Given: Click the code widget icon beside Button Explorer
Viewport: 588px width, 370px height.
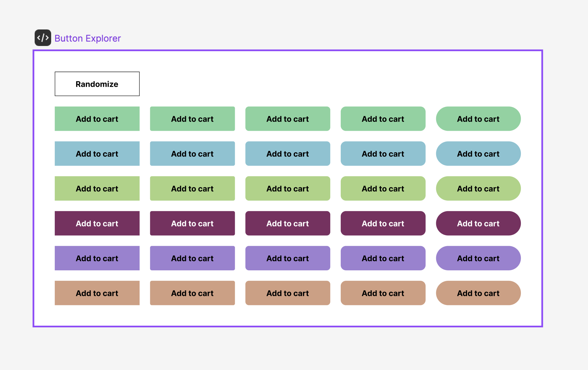Looking at the screenshot, I should click(x=43, y=38).
